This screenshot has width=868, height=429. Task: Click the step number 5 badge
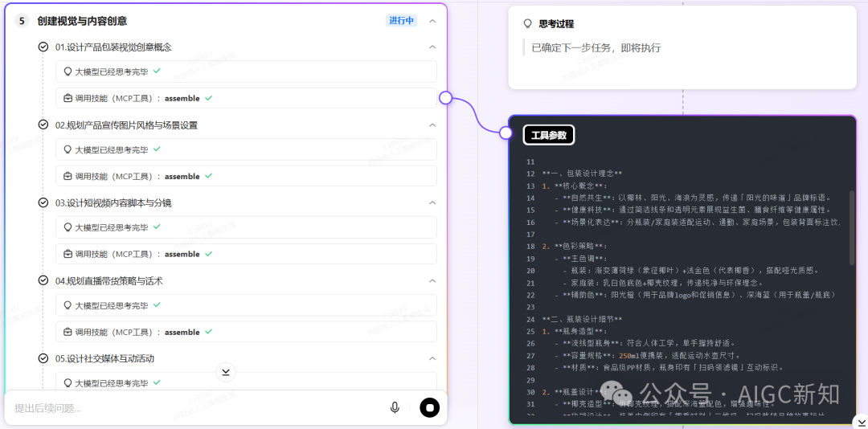pos(22,21)
